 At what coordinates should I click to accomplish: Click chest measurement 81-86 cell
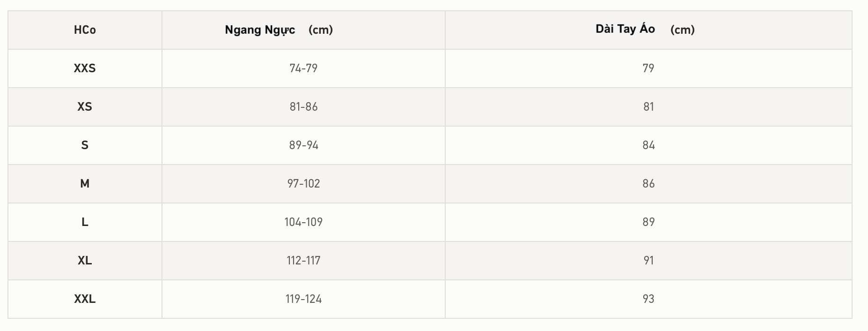[303, 107]
